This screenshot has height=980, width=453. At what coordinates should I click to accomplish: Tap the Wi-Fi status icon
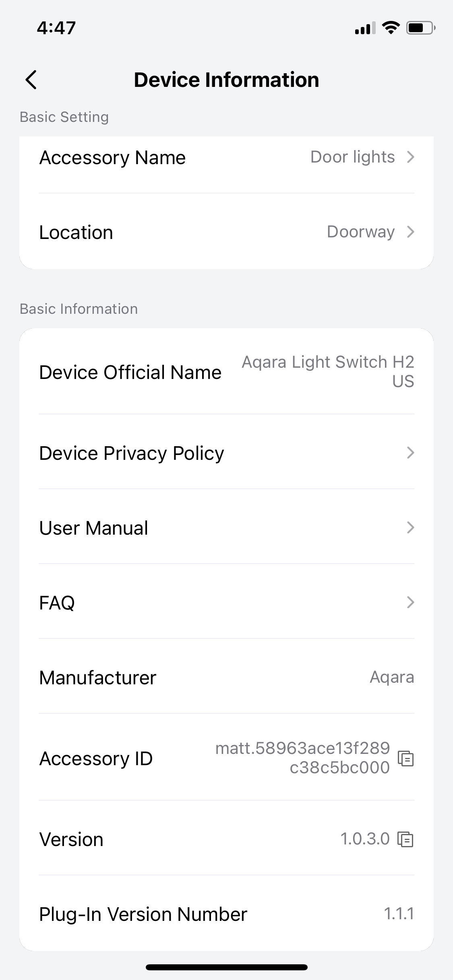point(390,28)
